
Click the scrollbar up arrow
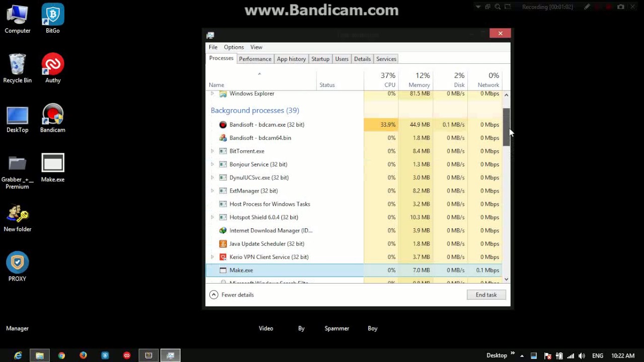tap(506, 95)
